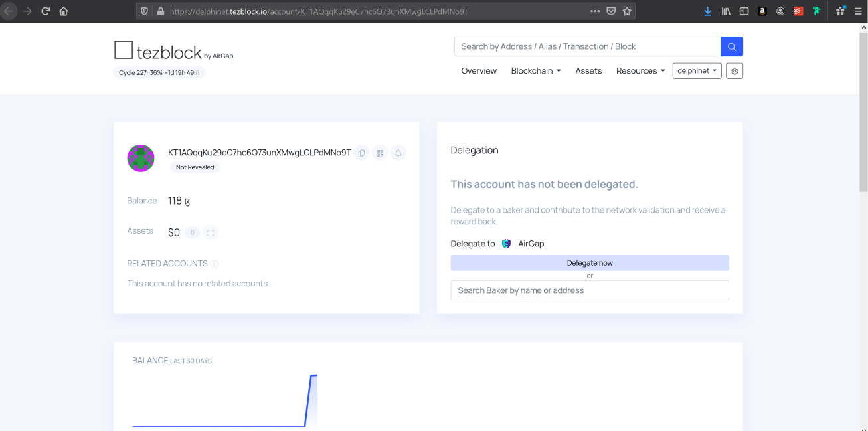Focus the Search Baker input field

[590, 290]
